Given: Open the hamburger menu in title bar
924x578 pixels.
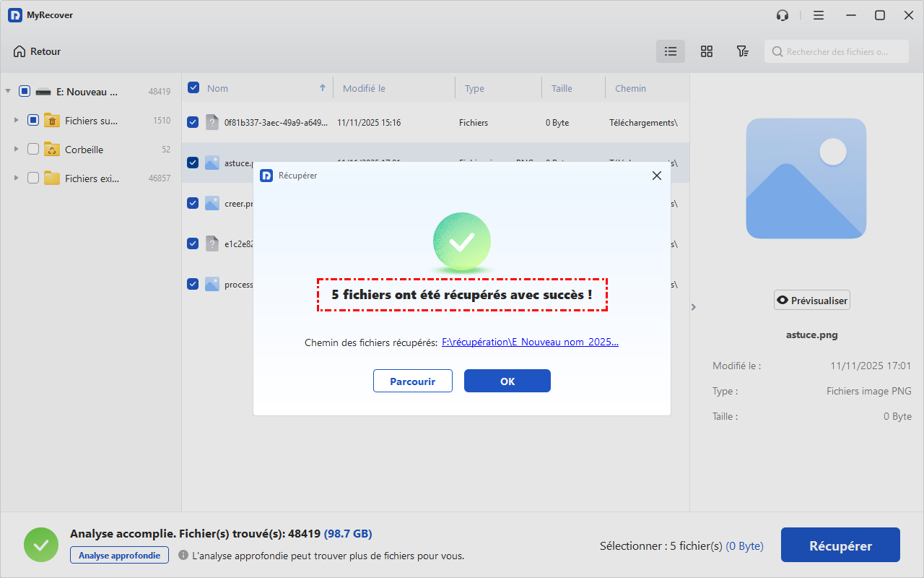Looking at the screenshot, I should click(x=819, y=15).
